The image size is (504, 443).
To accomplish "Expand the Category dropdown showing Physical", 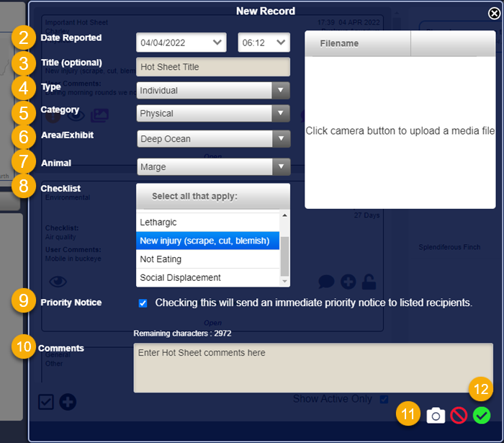I will click(213, 114).
